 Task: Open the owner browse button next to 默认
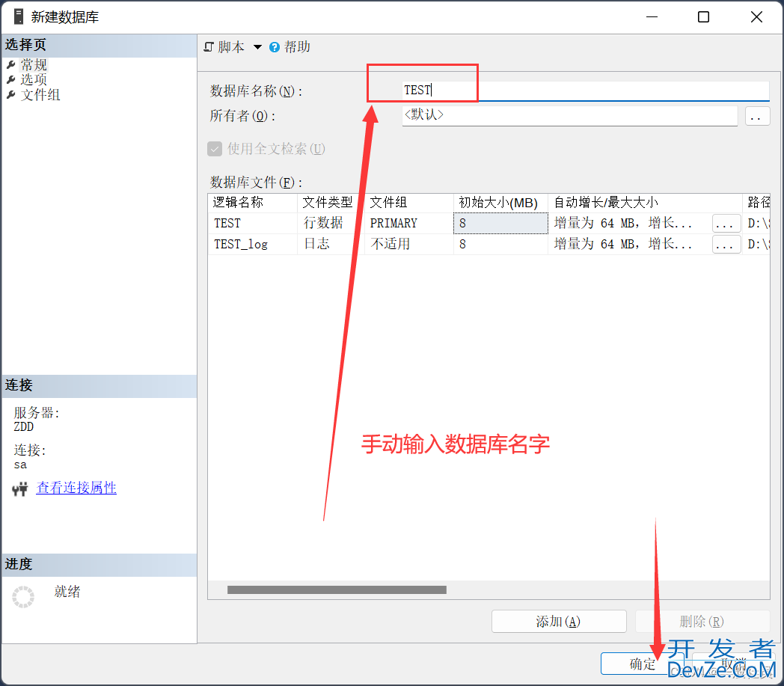tap(757, 116)
